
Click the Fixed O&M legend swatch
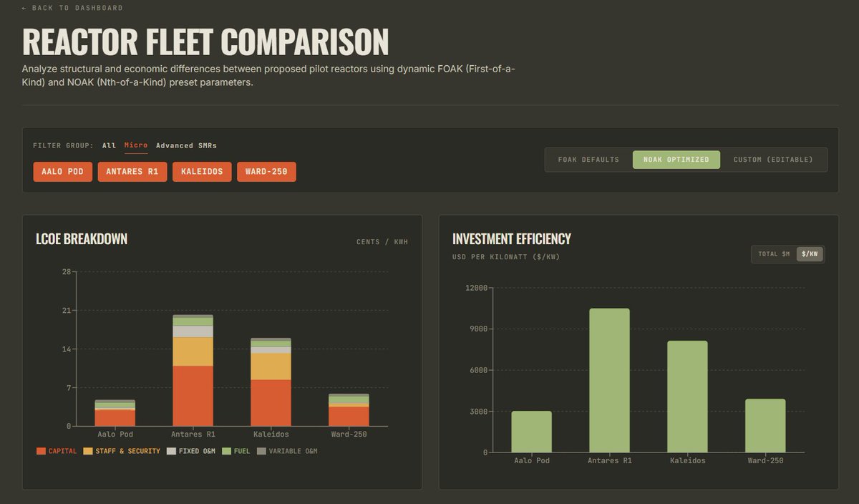click(171, 452)
